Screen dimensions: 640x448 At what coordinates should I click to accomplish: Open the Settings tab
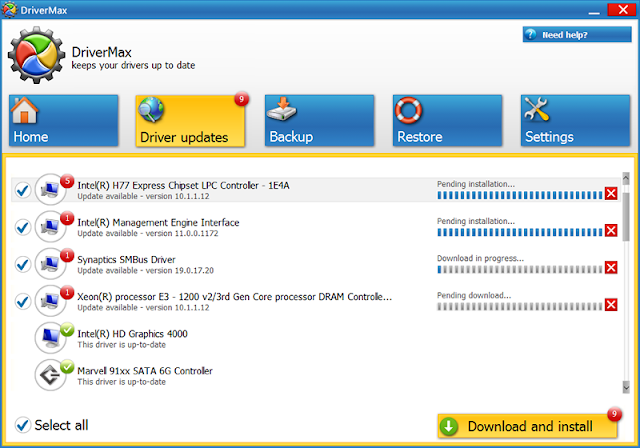coord(576,120)
